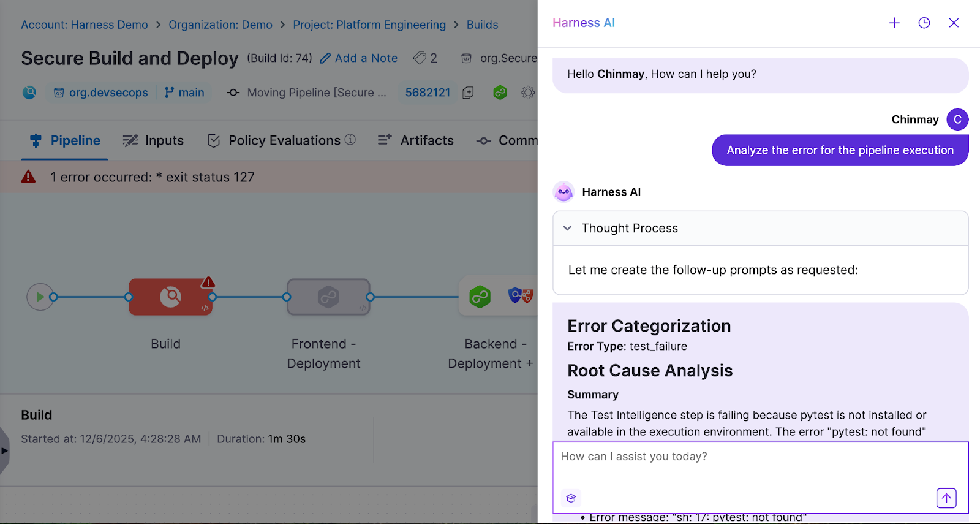
Task: Click the security shield stage icon
Action: tap(521, 296)
